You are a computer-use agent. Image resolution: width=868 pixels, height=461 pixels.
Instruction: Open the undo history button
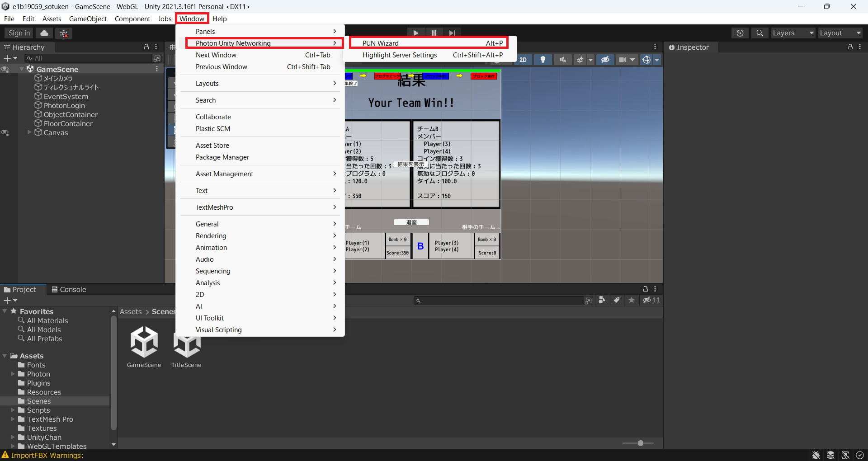[740, 33]
